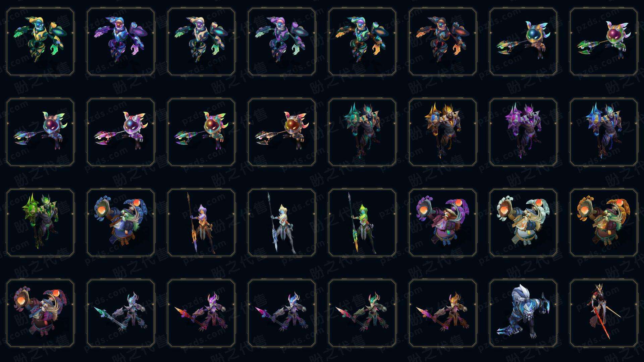Select the blue bell-carrying fat character skin
The image size is (644, 362).
pyautogui.click(x=121, y=223)
